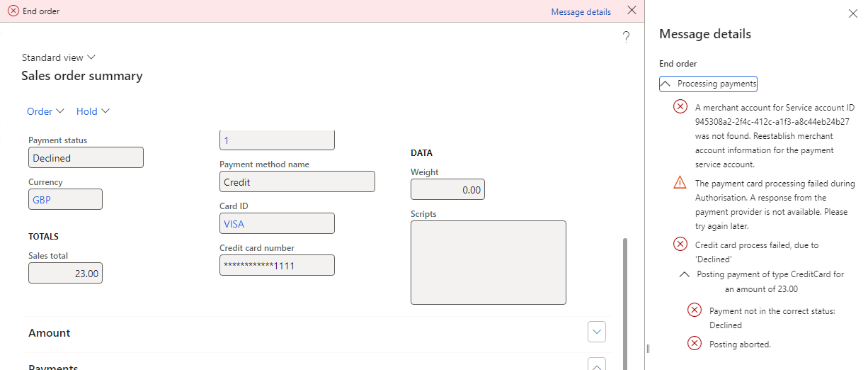The width and height of the screenshot is (868, 370).
Task: Click error icon beside Credit card process failed
Action: [x=680, y=244]
